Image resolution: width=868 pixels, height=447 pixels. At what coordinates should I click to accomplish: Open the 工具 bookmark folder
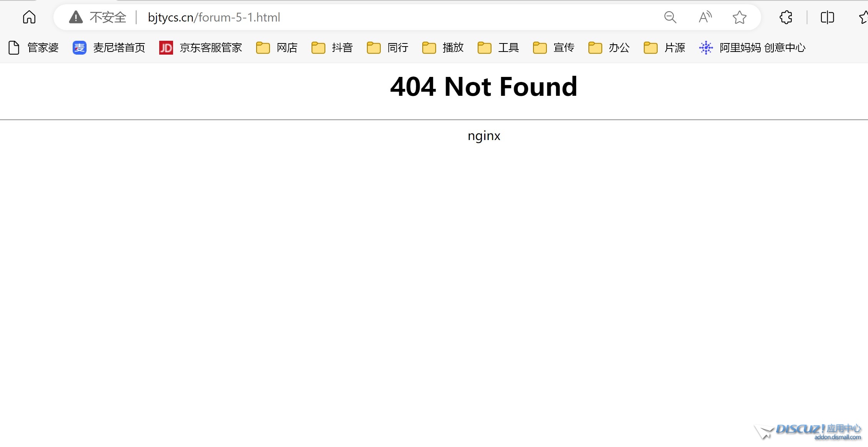coord(498,48)
